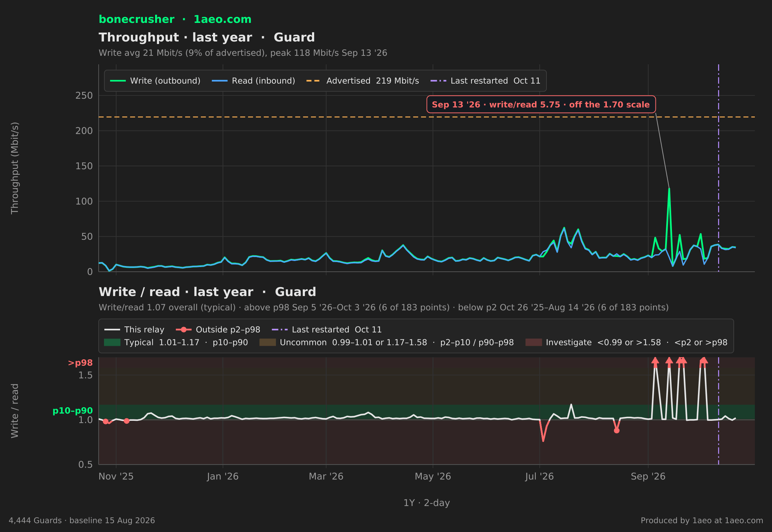The width and height of the screenshot is (772, 532).
Task: Click the lower Last restarted Oct 11 legend
Action: tap(327, 330)
